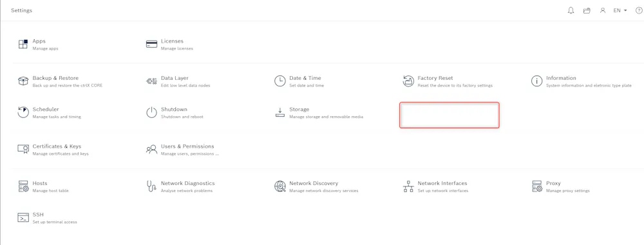The image size is (644, 245).
Task: Go to Licenses settings
Action: pyautogui.click(x=172, y=41)
